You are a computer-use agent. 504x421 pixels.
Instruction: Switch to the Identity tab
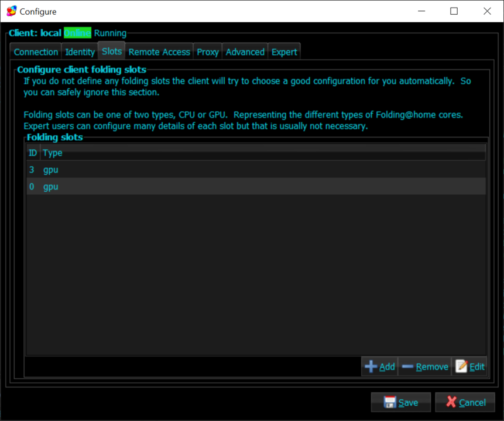80,52
